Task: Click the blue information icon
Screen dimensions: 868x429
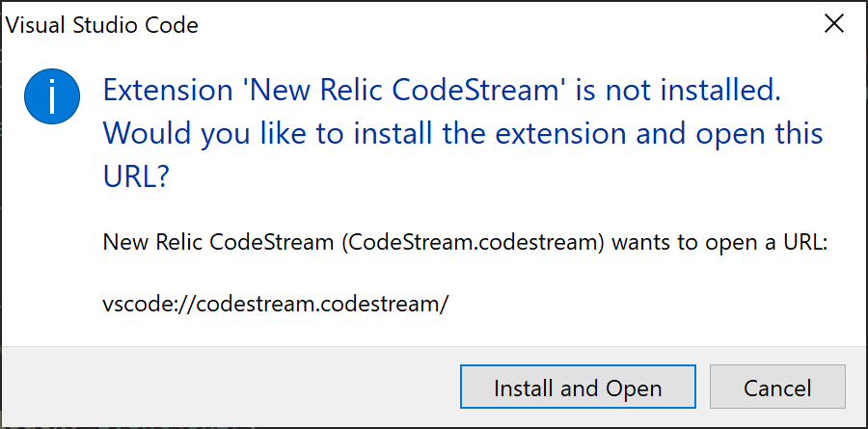Action: (51, 96)
